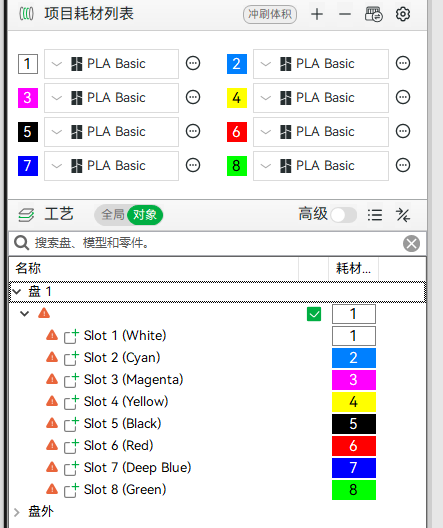Viewport: 443px width, 528px height.
Task: Click warning icon on the parent object row
Action: (x=44, y=314)
